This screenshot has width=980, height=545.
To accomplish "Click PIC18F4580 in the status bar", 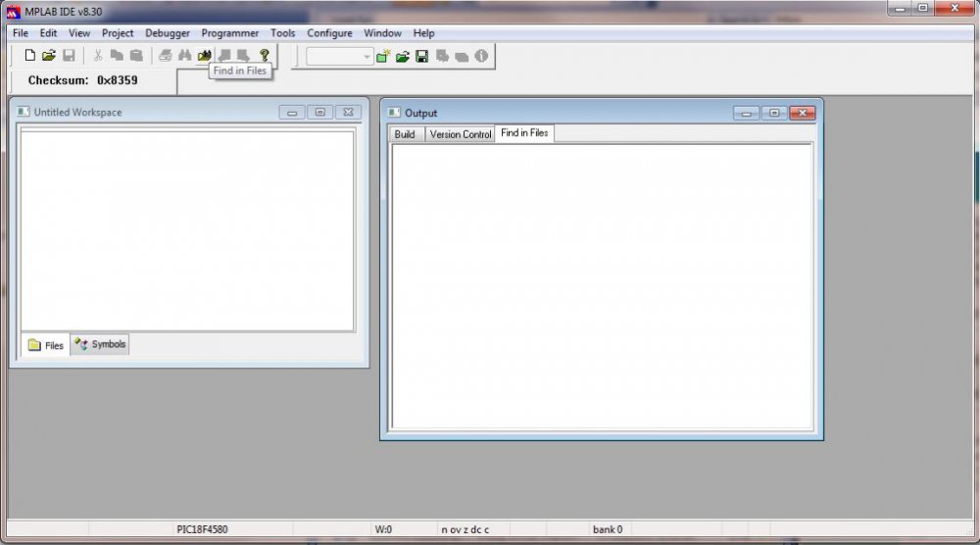I will point(202,529).
